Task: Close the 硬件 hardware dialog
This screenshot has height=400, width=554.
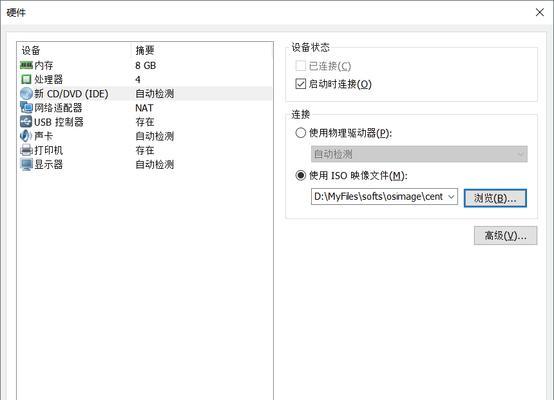Action: [540, 12]
